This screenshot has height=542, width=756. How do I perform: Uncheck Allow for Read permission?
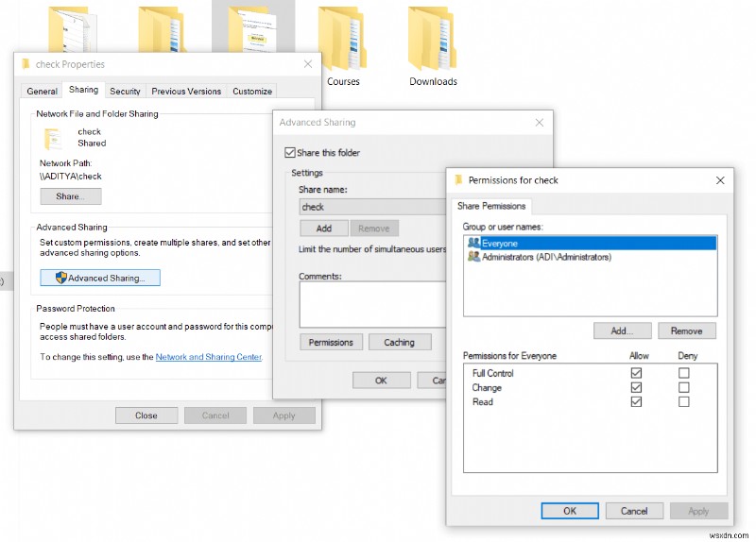[x=636, y=402]
